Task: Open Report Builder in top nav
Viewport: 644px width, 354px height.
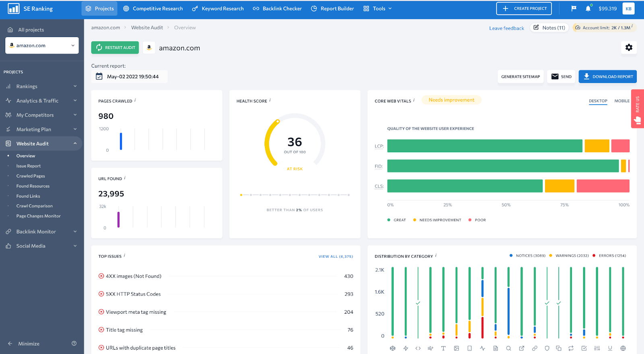Action: tap(332, 8)
